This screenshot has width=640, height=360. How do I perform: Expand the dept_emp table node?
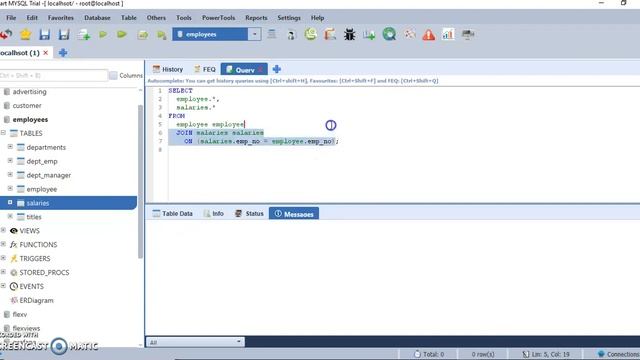pyautogui.click(x=10, y=160)
